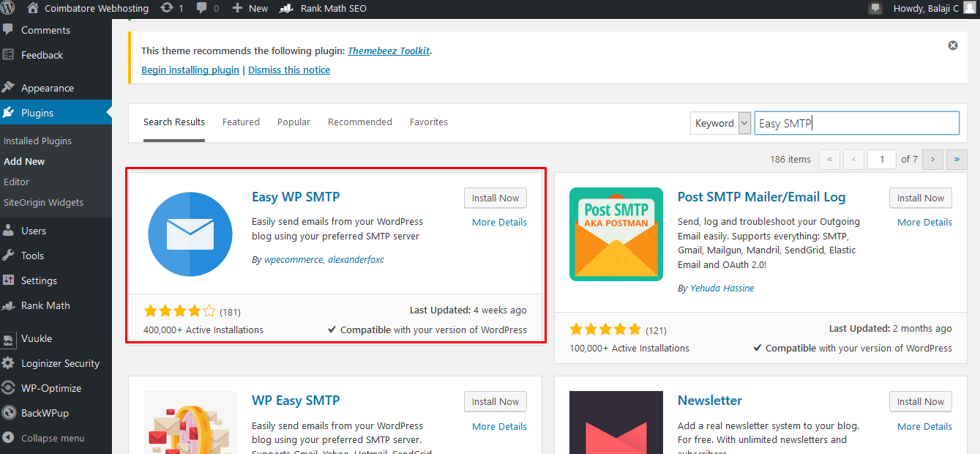Select the Search Results tab
This screenshot has height=454, width=980.
174,122
